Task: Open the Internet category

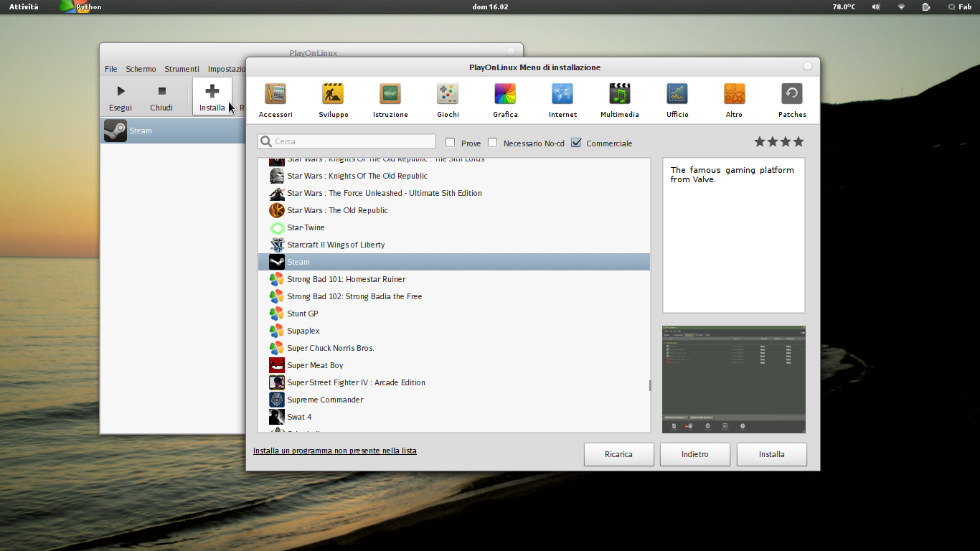Action: click(x=562, y=100)
